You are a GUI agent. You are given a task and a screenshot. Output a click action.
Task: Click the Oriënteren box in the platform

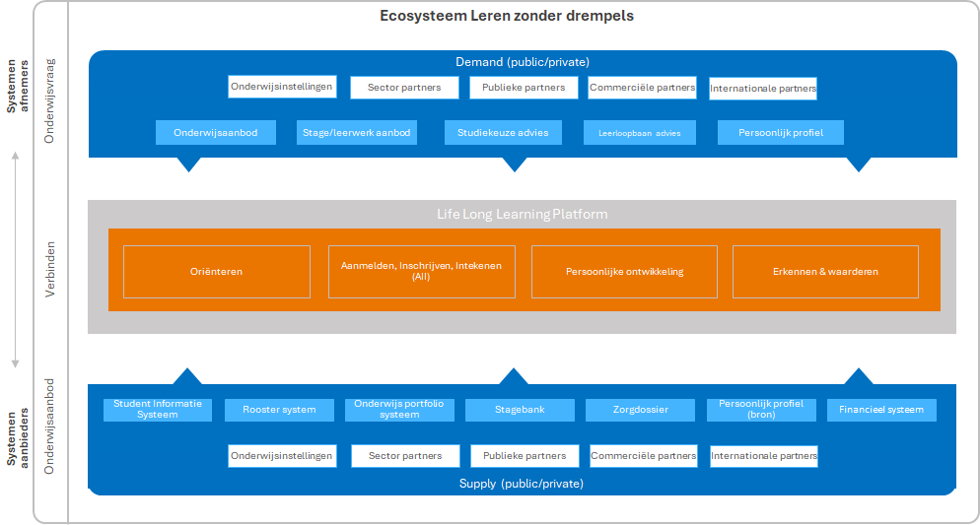(216, 272)
